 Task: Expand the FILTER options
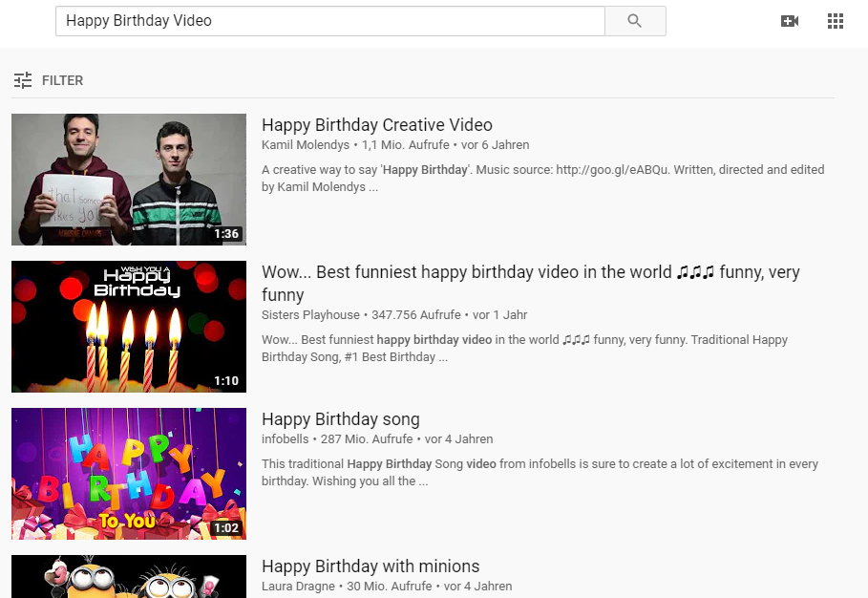click(62, 80)
